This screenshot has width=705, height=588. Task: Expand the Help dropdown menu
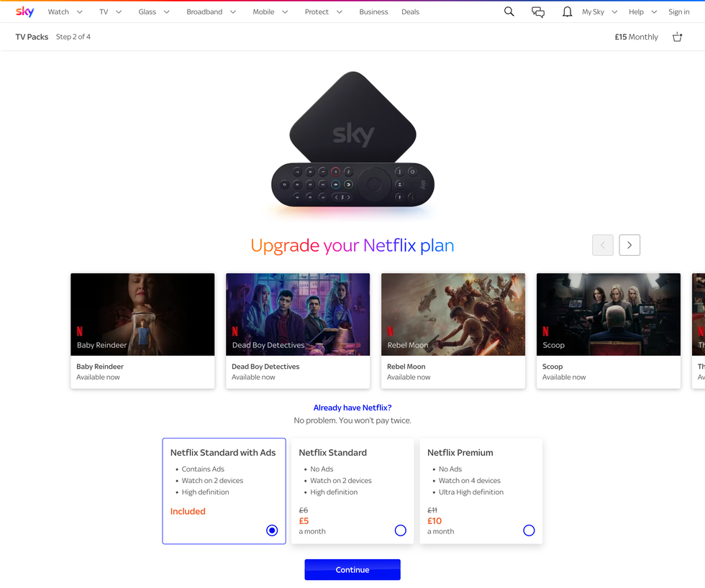642,12
